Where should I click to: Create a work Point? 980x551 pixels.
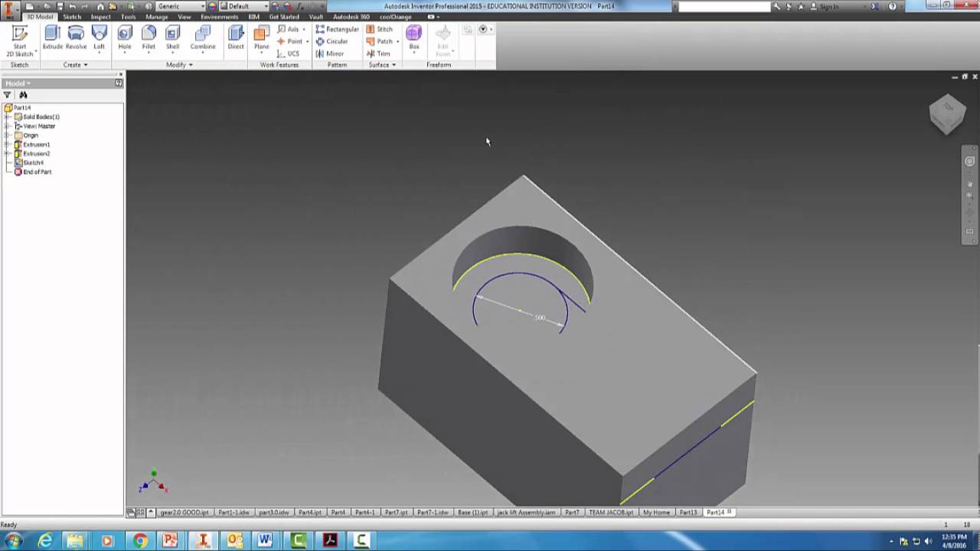point(292,41)
